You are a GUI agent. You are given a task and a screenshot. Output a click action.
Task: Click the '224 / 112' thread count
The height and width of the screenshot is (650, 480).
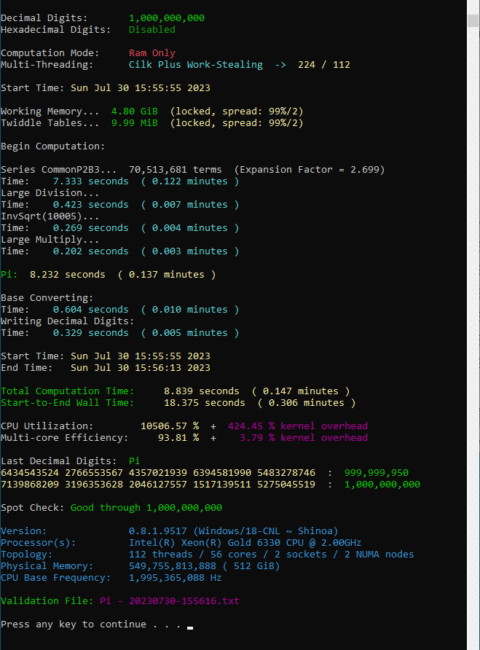point(324,65)
